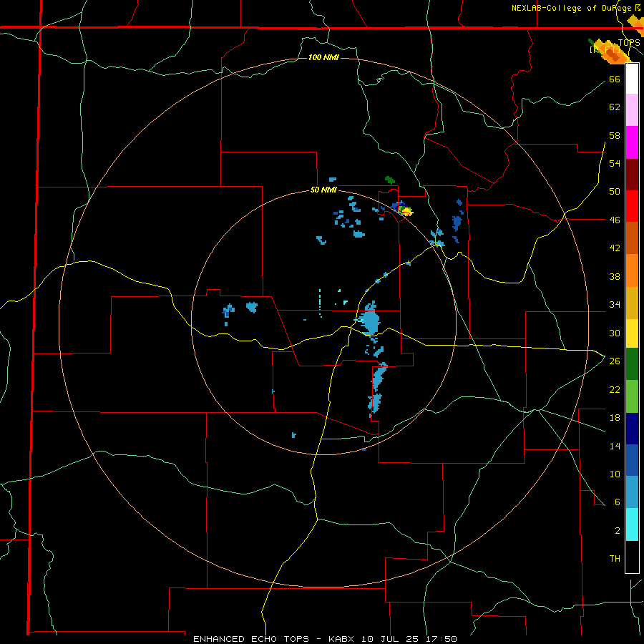The image size is (644, 644).
Task: Click the yellow 30 scale segment
Action: pyautogui.click(x=632, y=333)
